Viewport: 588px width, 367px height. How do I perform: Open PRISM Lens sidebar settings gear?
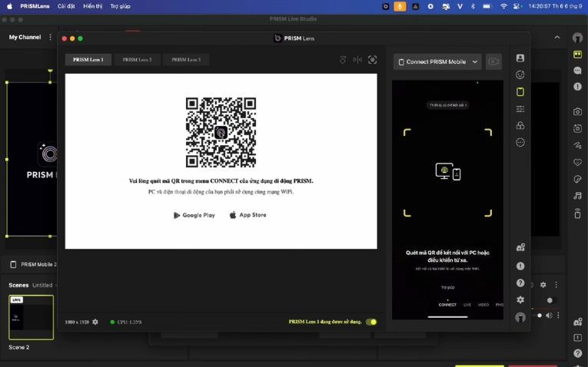click(x=520, y=299)
